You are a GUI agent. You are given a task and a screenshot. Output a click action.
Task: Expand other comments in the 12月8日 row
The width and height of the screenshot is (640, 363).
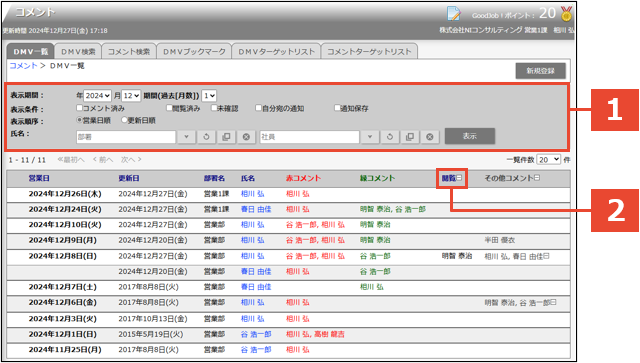(x=547, y=256)
